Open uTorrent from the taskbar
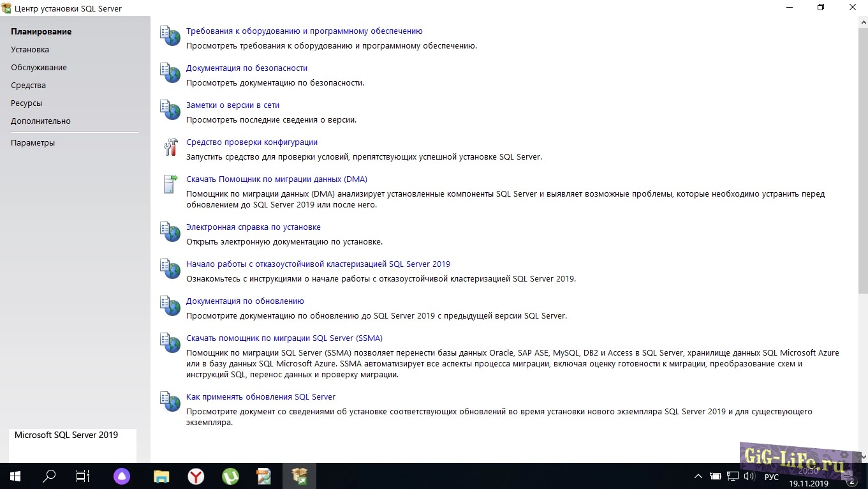Image resolution: width=868 pixels, height=489 pixels. click(230, 476)
